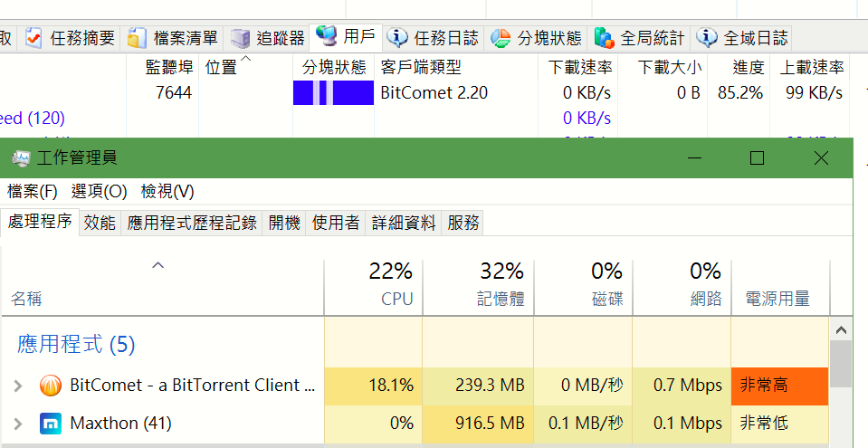
Task: Expand the BitComet process row
Action: coord(18,386)
